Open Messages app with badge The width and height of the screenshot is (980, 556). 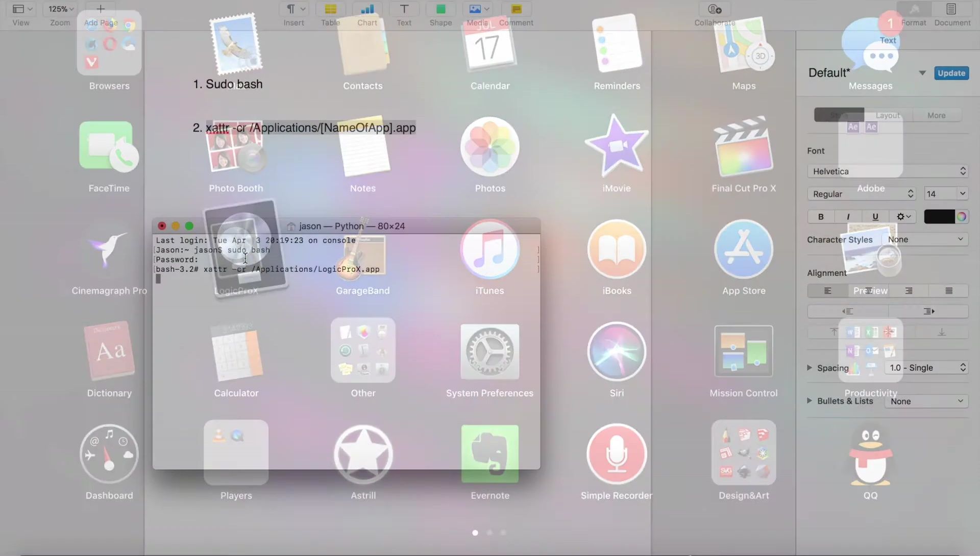point(871,45)
